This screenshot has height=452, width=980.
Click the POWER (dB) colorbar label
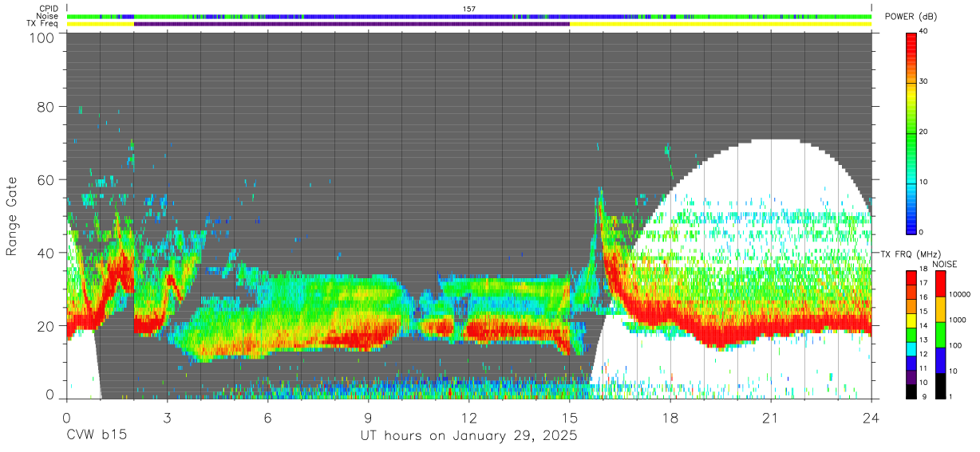tap(911, 17)
